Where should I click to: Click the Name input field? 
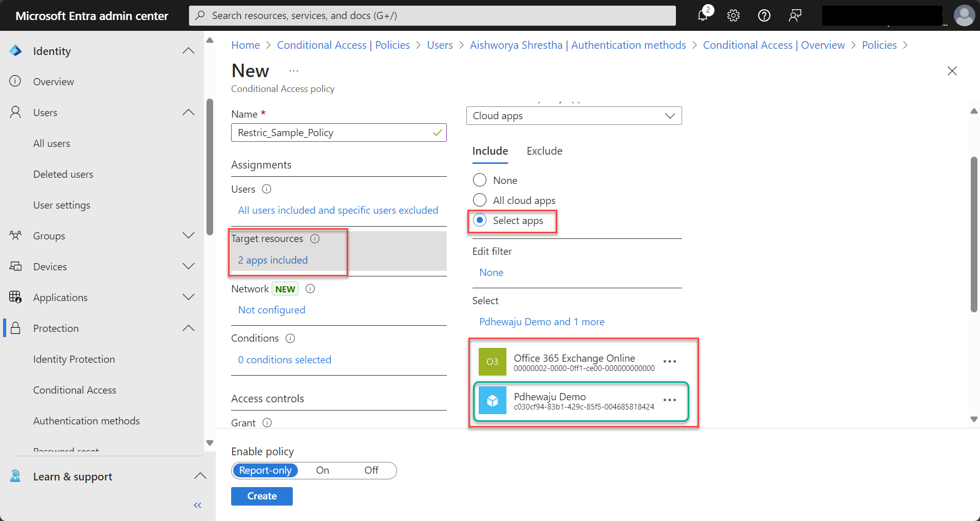point(338,133)
